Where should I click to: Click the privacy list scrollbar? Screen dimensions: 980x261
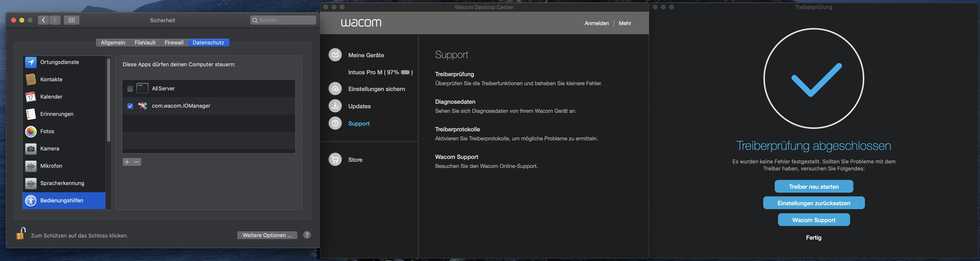tap(108, 100)
